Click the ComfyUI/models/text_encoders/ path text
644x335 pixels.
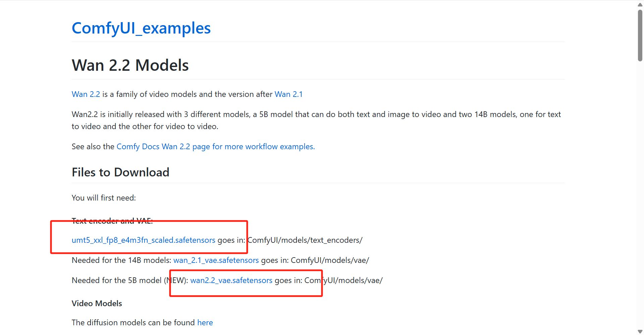(305, 240)
